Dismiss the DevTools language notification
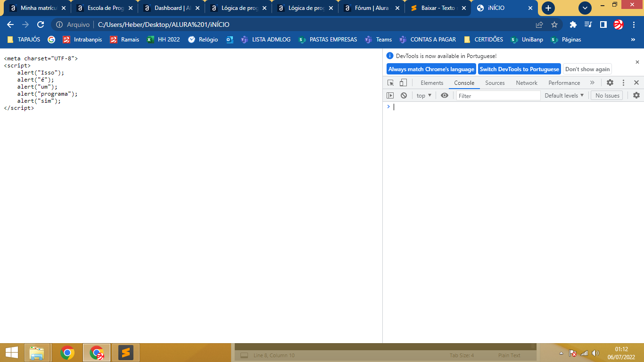Screen dimensions: 644x362 coord(637,62)
